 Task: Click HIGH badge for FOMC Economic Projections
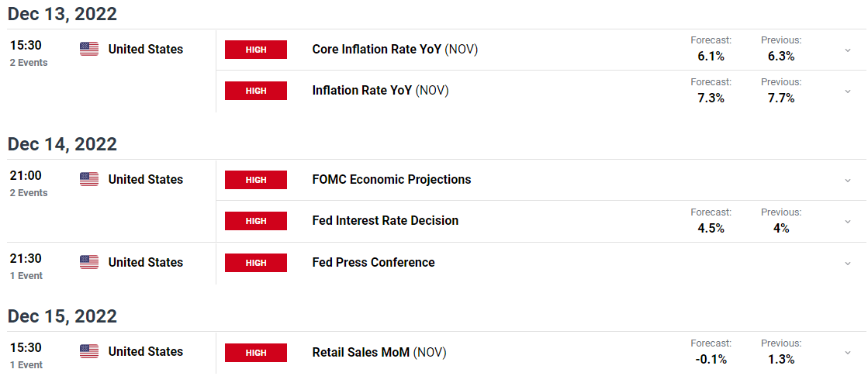[x=256, y=180]
